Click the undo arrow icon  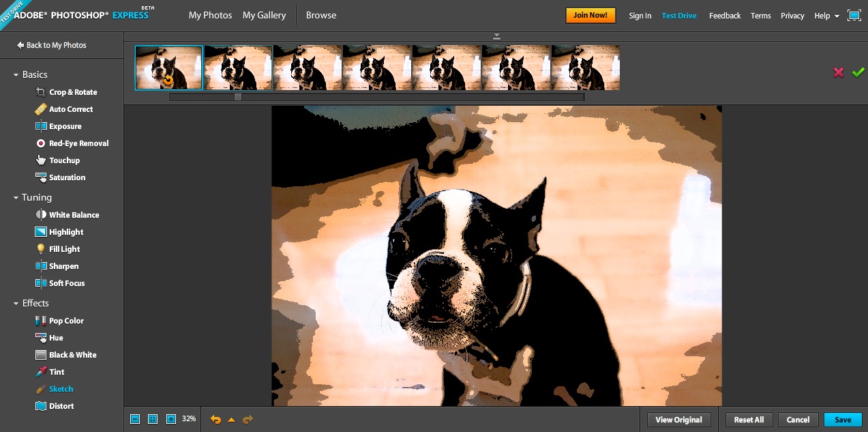coord(215,419)
